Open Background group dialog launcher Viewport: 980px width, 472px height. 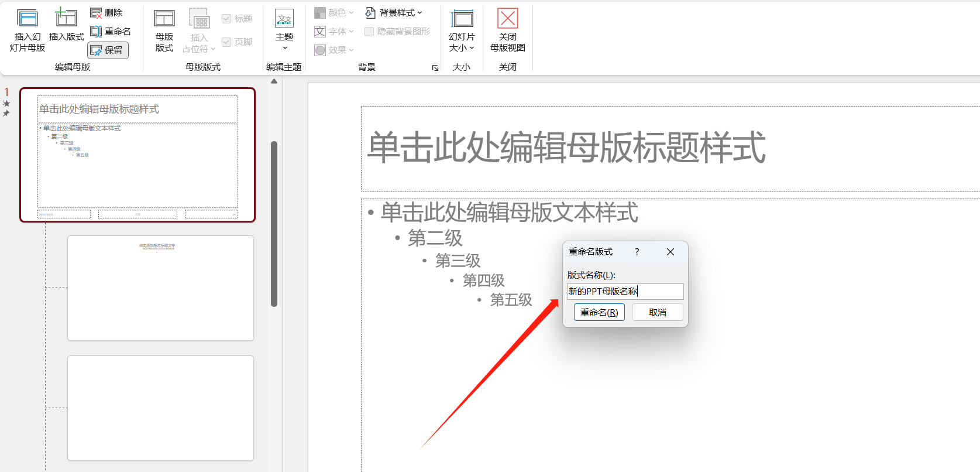(435, 68)
